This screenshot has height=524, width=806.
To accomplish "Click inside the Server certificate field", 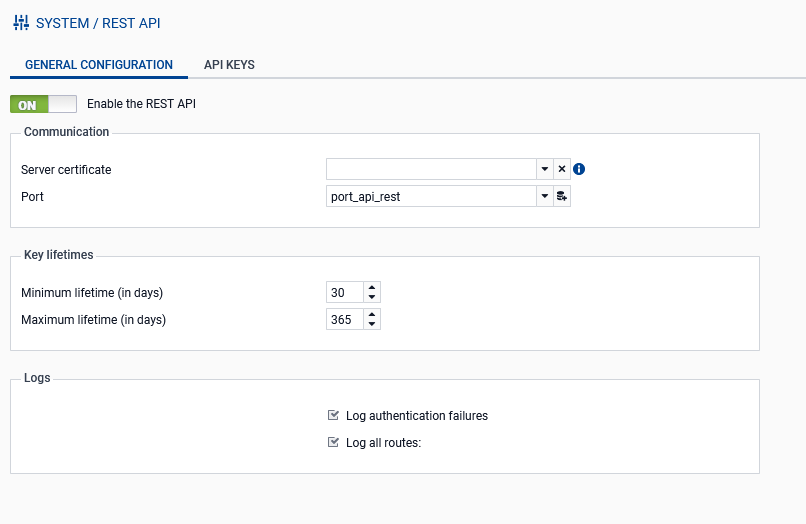I will pyautogui.click(x=431, y=169).
